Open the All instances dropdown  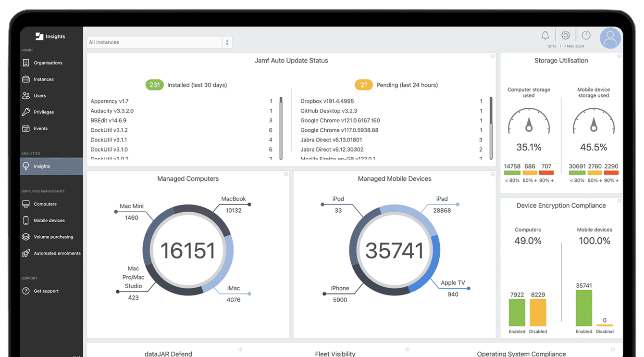160,42
